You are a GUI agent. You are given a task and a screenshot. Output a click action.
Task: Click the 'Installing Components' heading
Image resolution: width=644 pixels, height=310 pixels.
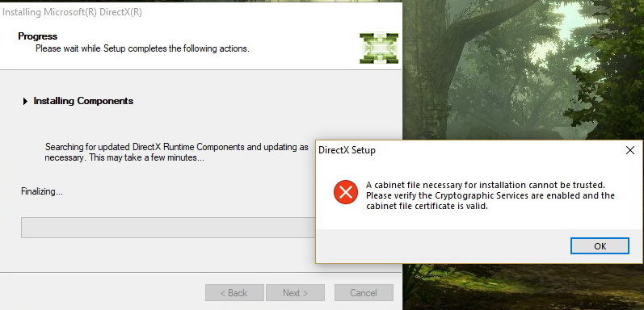pos(83,101)
